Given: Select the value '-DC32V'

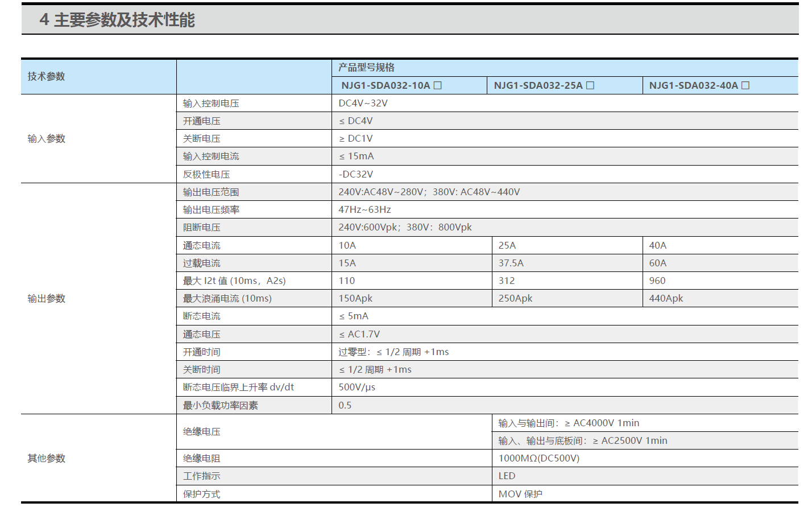Looking at the screenshot, I should (356, 174).
